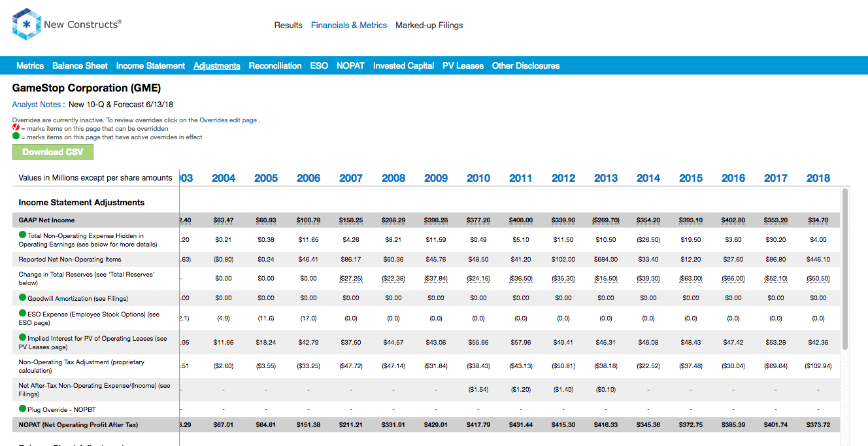Click the 2009 year column header

point(436,178)
